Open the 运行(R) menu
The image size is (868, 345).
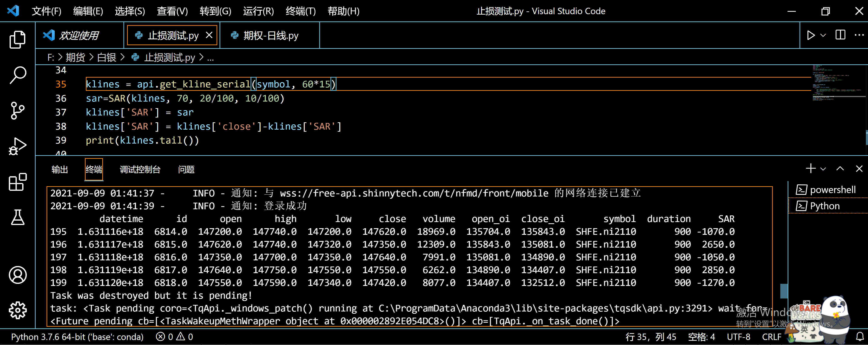(258, 11)
